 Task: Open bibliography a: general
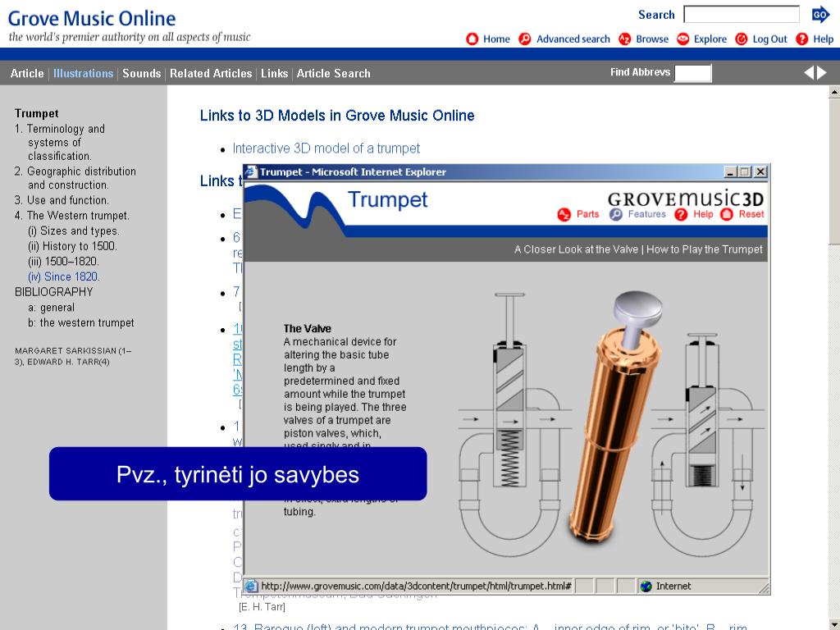(x=52, y=308)
